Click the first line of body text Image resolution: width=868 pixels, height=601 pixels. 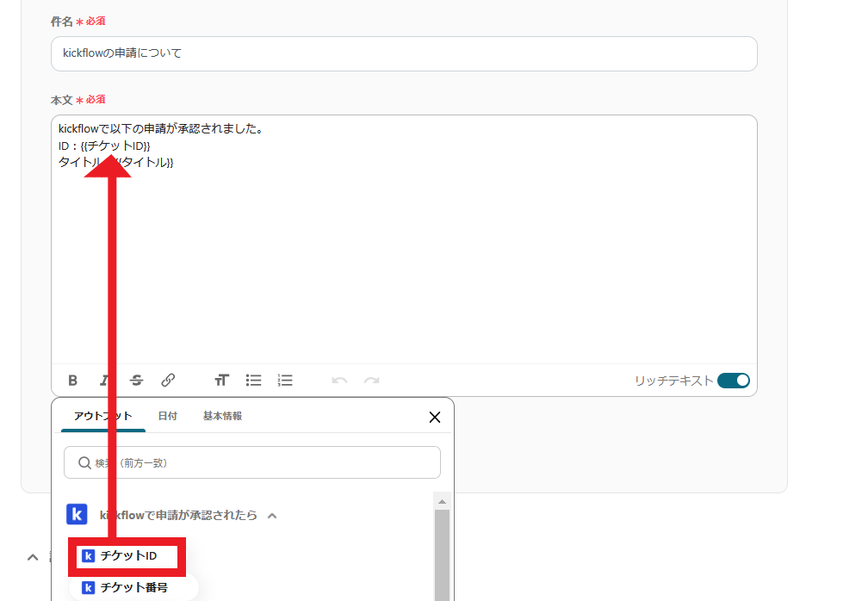160,129
